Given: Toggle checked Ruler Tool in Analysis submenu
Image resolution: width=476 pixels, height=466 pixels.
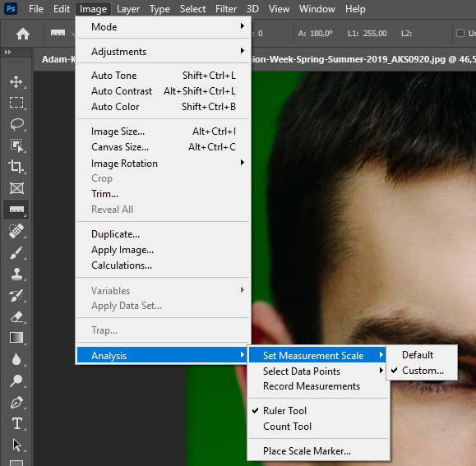Looking at the screenshot, I should tap(318, 410).
